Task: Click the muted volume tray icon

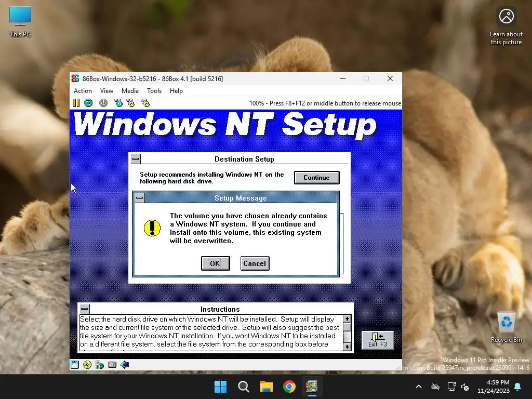Action: 465,387
